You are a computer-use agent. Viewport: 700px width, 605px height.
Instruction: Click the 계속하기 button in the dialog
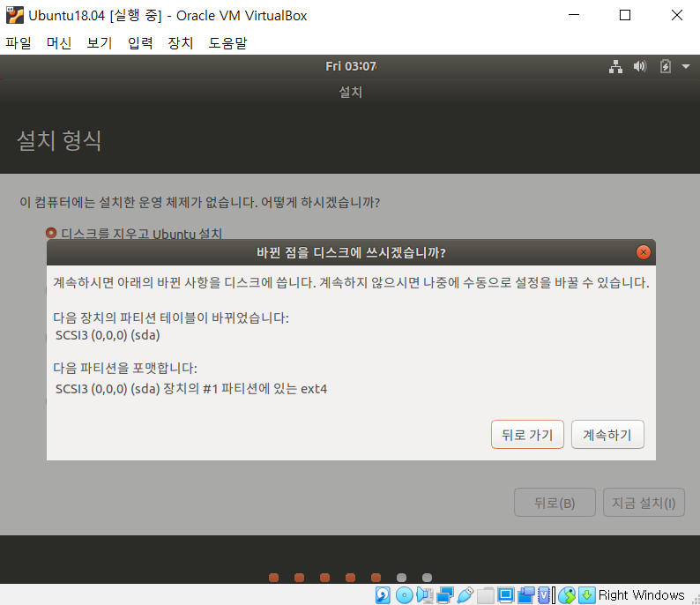click(x=607, y=435)
